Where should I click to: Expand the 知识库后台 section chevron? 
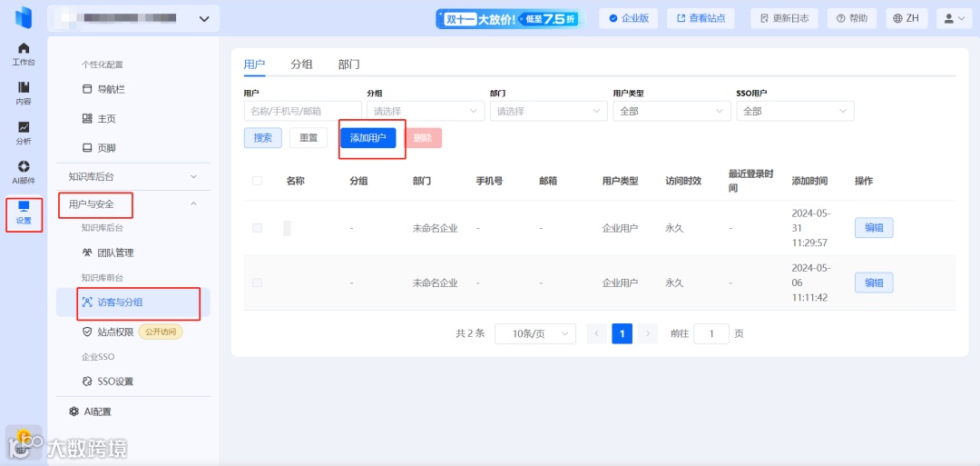[193, 176]
